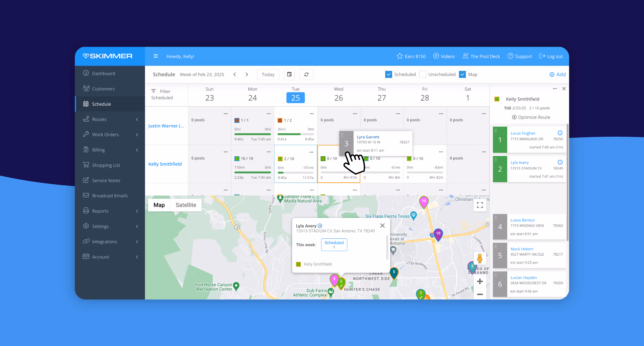This screenshot has height=346, width=644.
Task: Open options for Kelly Smithfield Sunday cell
Action: (226, 152)
